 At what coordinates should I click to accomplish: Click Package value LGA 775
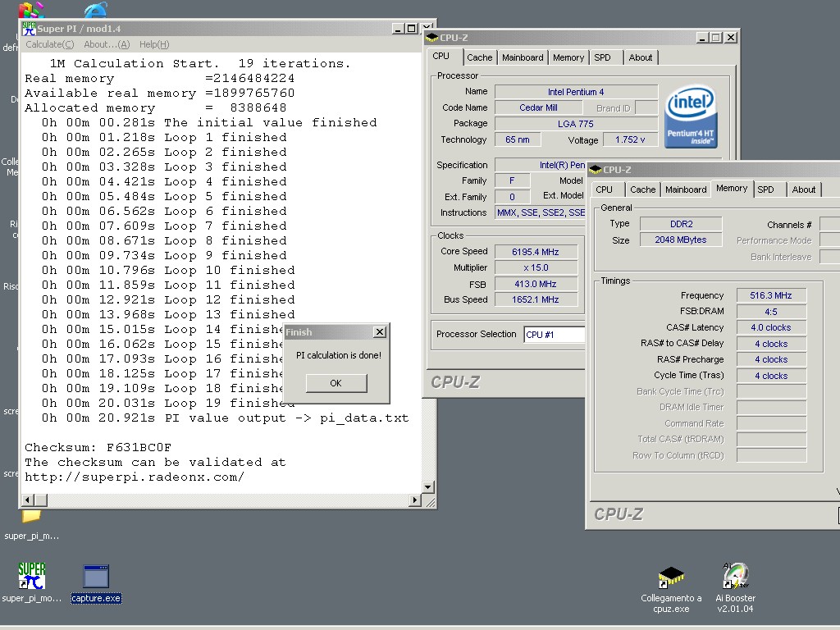click(x=576, y=124)
